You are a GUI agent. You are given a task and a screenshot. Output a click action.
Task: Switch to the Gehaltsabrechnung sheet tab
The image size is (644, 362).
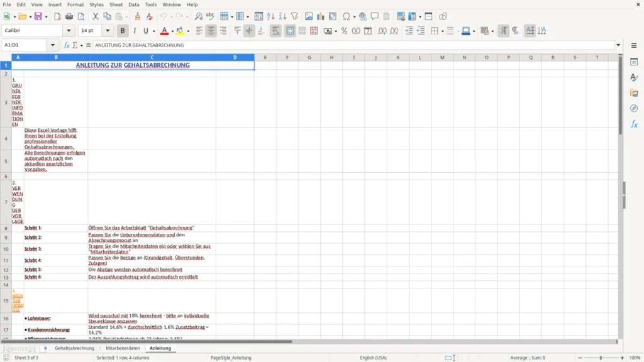click(x=75, y=348)
